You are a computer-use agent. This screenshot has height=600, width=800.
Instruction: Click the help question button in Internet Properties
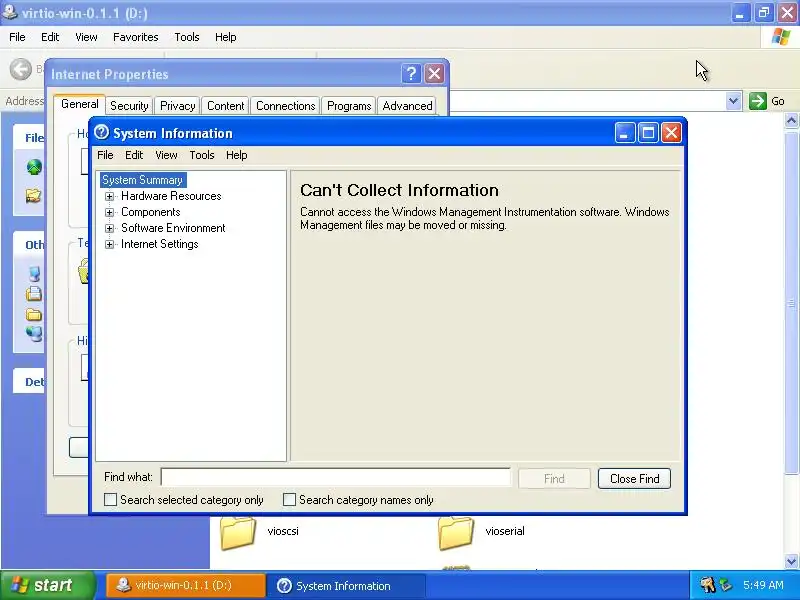[x=411, y=74]
